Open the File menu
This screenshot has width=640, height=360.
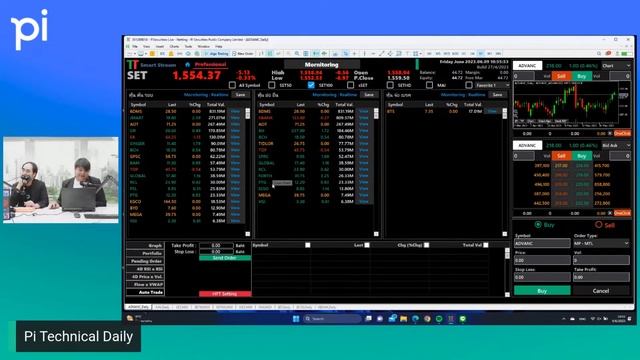click(135, 47)
